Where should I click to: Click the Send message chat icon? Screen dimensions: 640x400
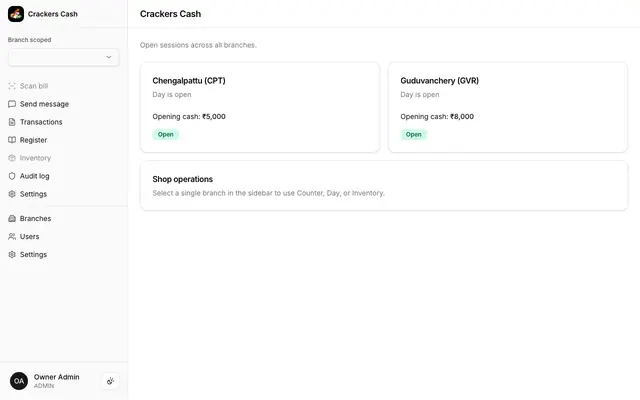[12, 104]
